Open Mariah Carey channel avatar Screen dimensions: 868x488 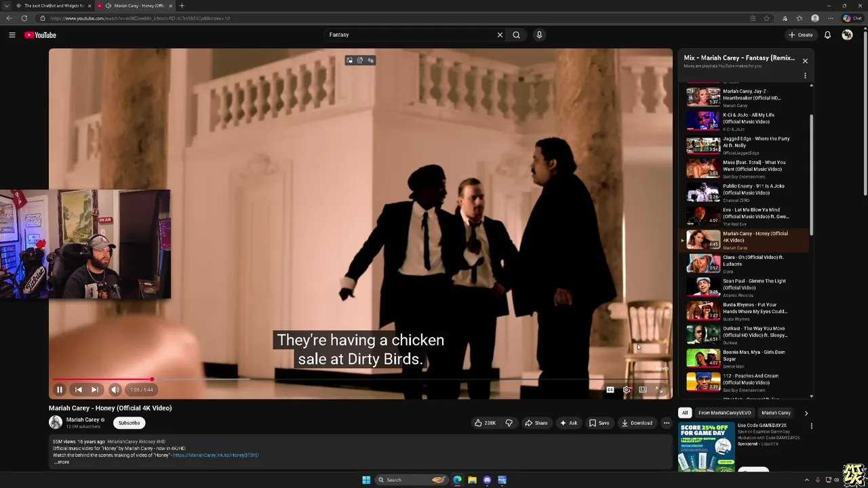pos(56,422)
